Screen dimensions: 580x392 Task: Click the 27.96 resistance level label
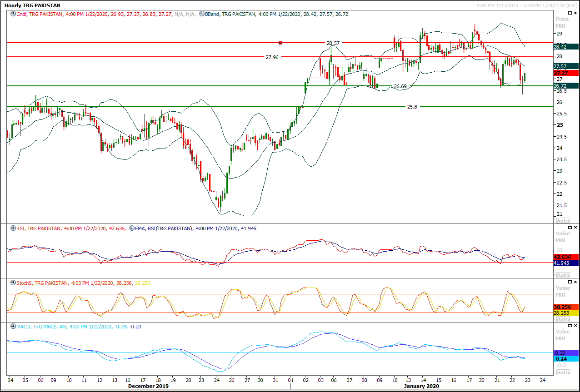[x=272, y=57]
